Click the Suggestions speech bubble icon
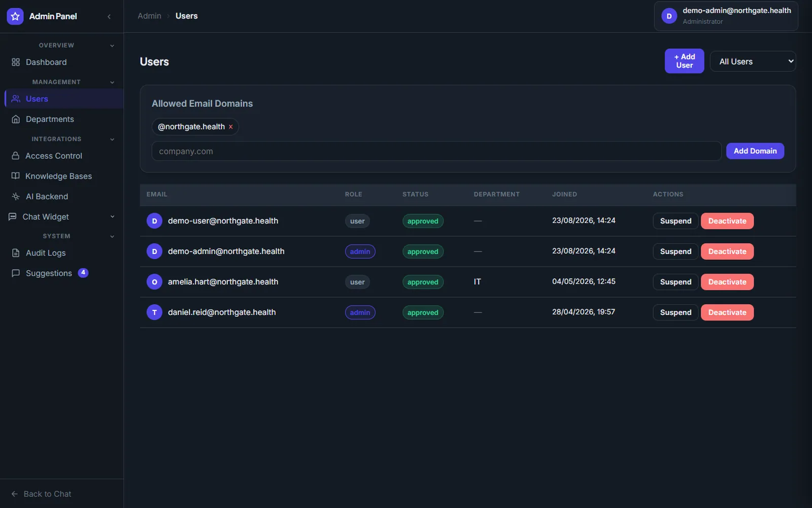The width and height of the screenshot is (812, 508). [x=16, y=273]
